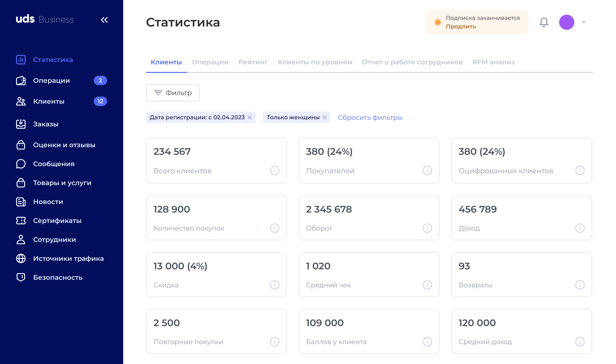Image resolution: width=616 pixels, height=364 pixels.
Task: Switch to the Операции tab
Action: pyautogui.click(x=210, y=62)
